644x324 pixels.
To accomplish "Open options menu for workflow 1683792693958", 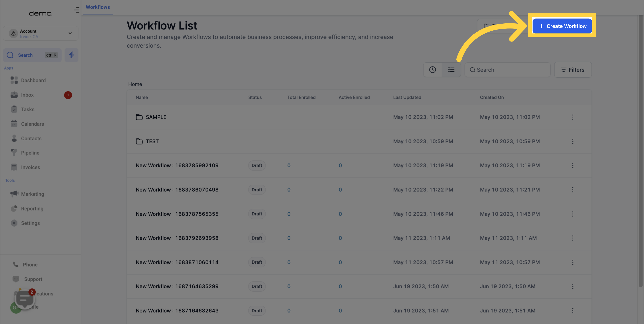I will 573,238.
